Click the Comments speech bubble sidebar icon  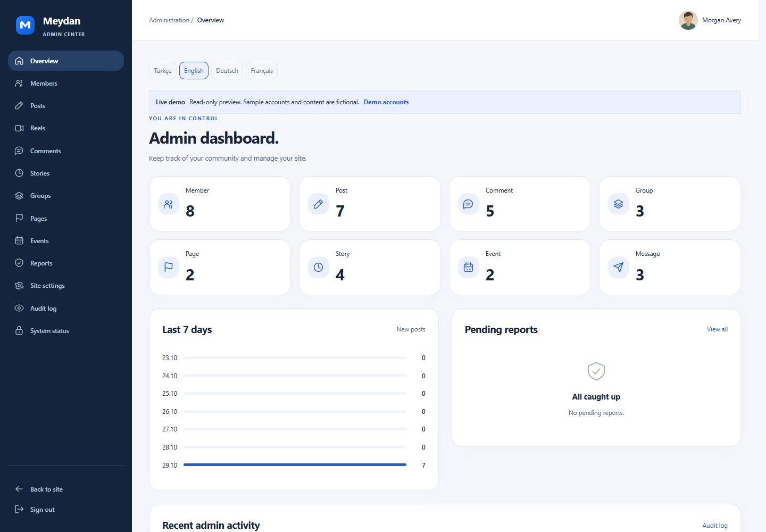(x=19, y=151)
